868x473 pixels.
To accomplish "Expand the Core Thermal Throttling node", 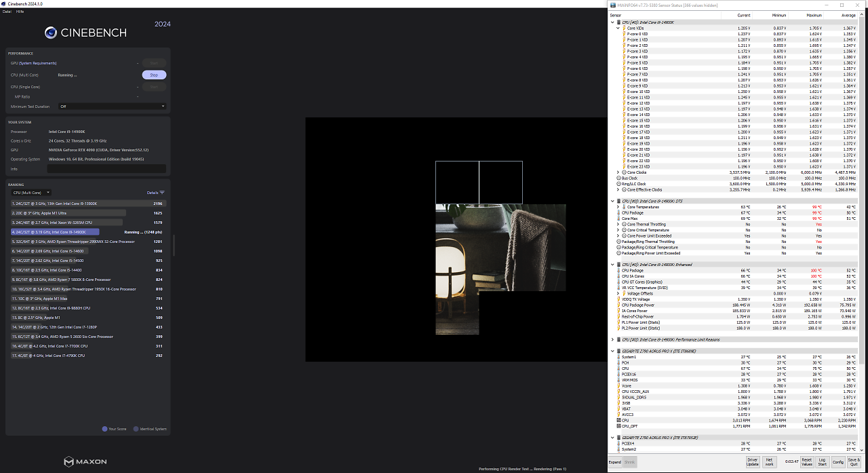I will 618,224.
